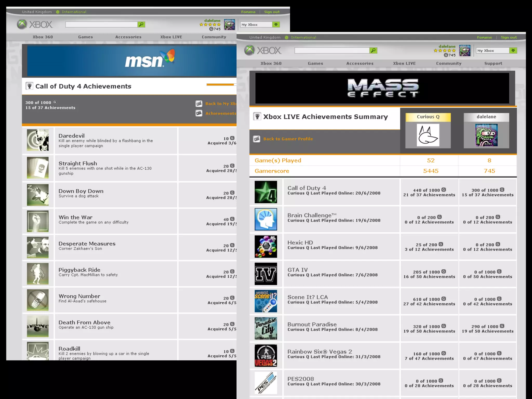Viewport: 532px width, 399px height.
Task: Open the Scene It? LCA game icon
Action: pos(266,301)
